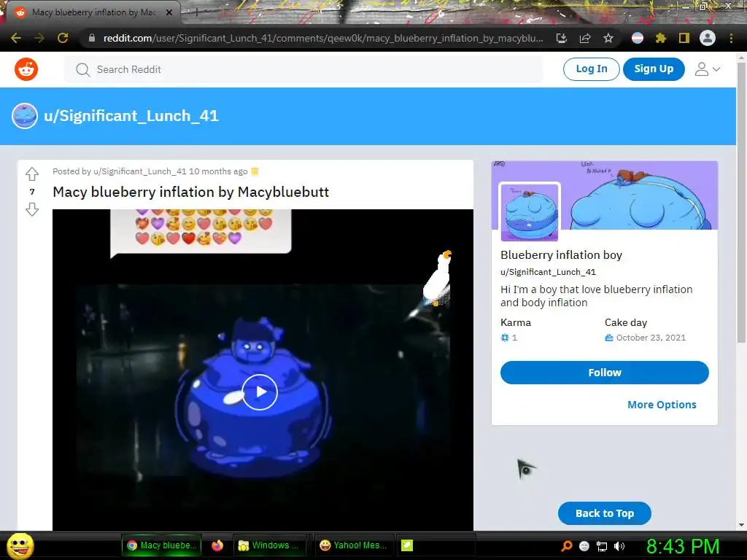Click the yellow award icon beside post date
747x560 pixels.
255,171
